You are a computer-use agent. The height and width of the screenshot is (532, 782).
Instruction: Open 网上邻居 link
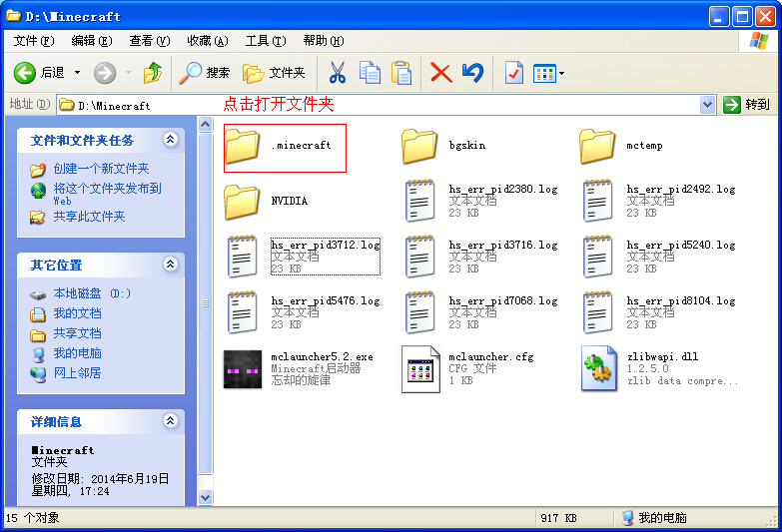tap(77, 373)
